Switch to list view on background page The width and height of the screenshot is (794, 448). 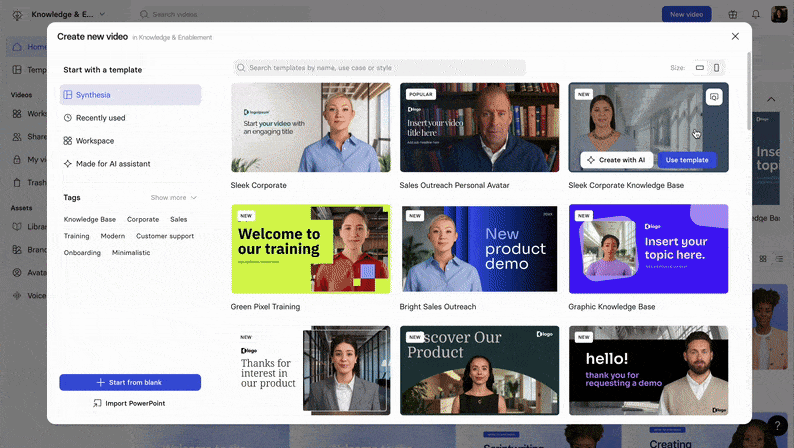pyautogui.click(x=779, y=259)
